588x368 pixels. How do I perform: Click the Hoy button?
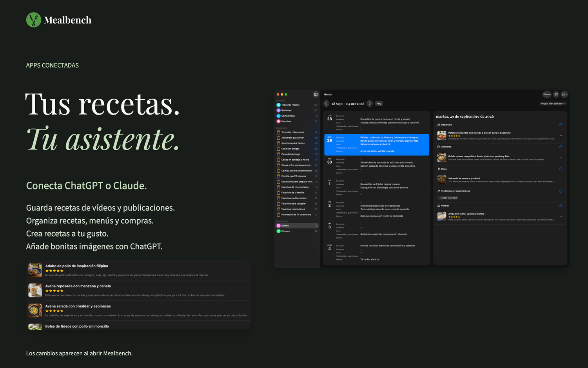[x=379, y=104]
